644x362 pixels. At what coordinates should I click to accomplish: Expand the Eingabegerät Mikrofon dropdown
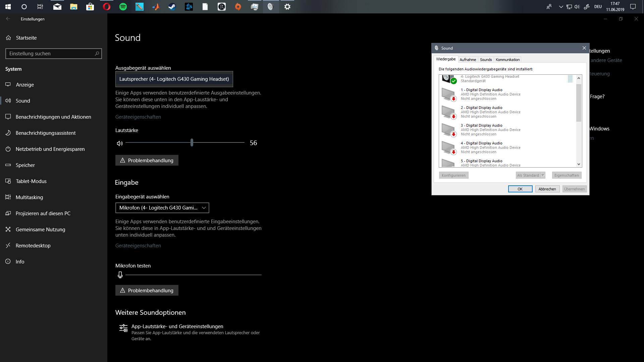(162, 208)
